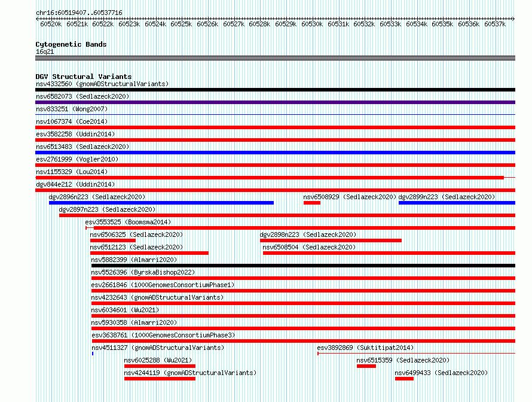Open variant nsv833251 (Wong2007)

(72, 109)
